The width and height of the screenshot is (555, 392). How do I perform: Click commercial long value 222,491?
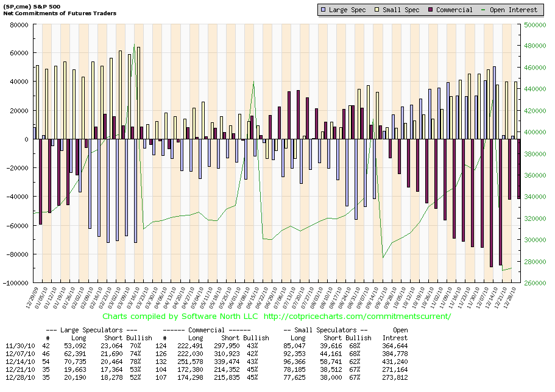pyautogui.click(x=190, y=346)
